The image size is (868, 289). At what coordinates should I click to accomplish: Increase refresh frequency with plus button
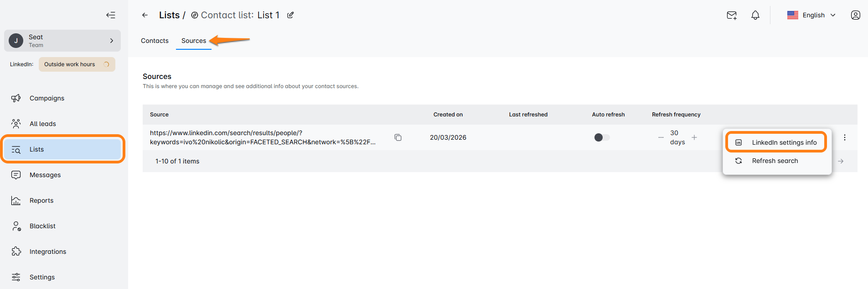694,137
